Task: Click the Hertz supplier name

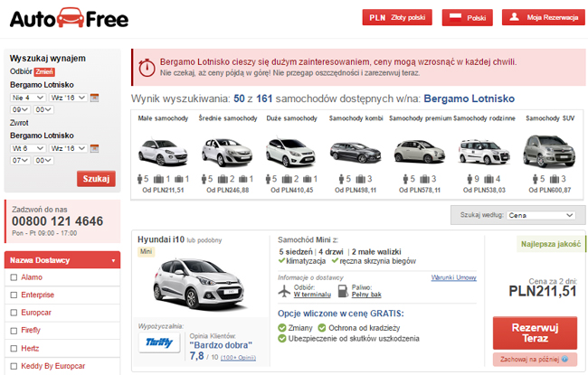Action: click(30, 349)
